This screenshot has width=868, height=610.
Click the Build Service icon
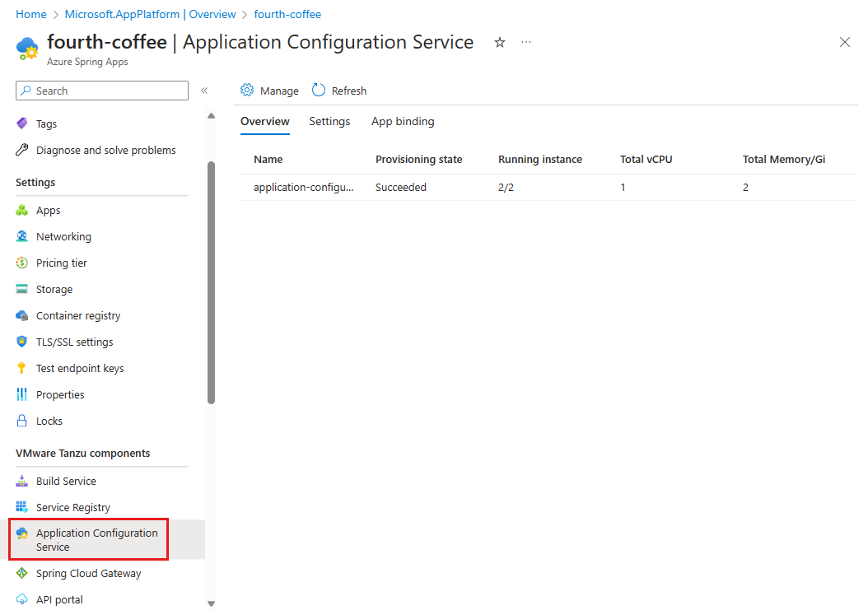(x=22, y=481)
